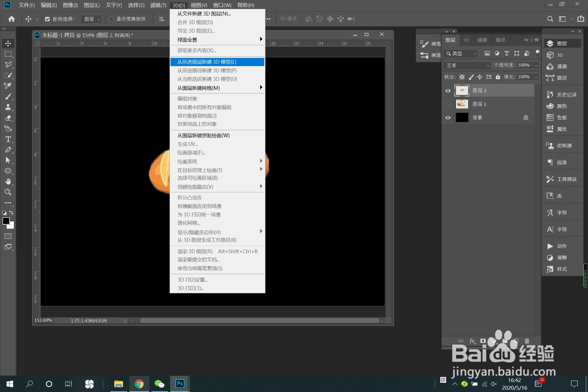Hide the 图层 2 layer
The image size is (588, 392).
(448, 90)
